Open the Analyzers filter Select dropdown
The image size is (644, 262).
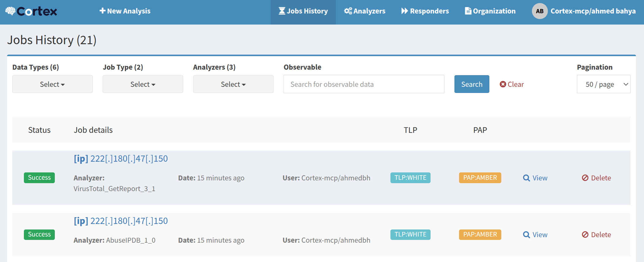tap(233, 84)
